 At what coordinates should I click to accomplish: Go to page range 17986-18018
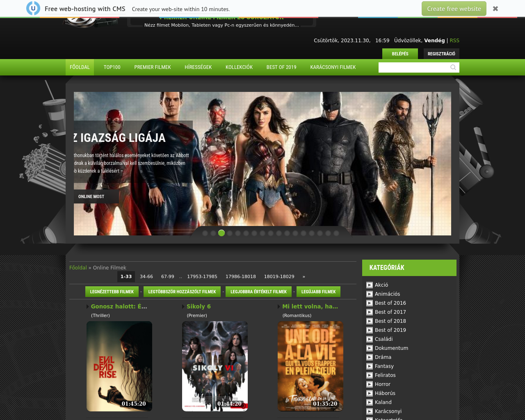click(x=241, y=276)
